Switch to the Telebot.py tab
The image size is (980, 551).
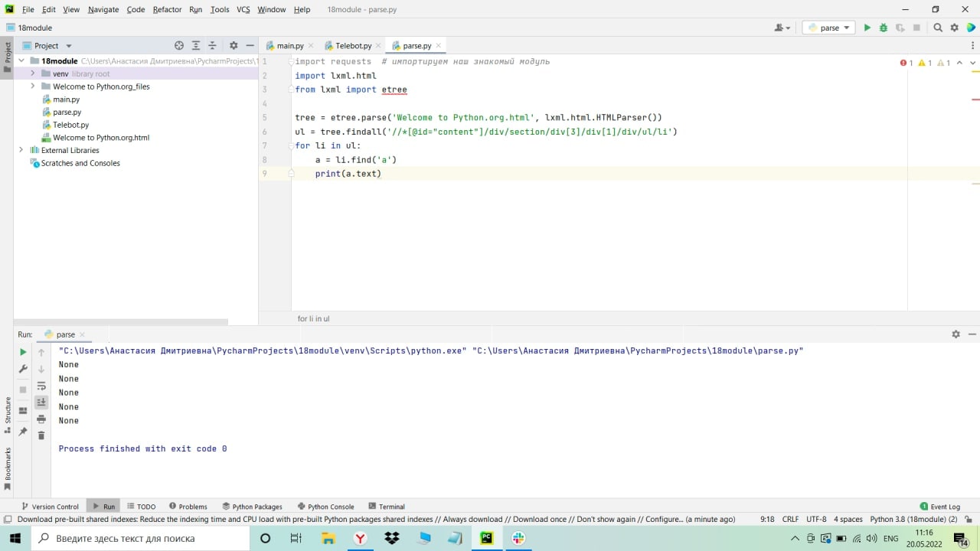coord(353,46)
